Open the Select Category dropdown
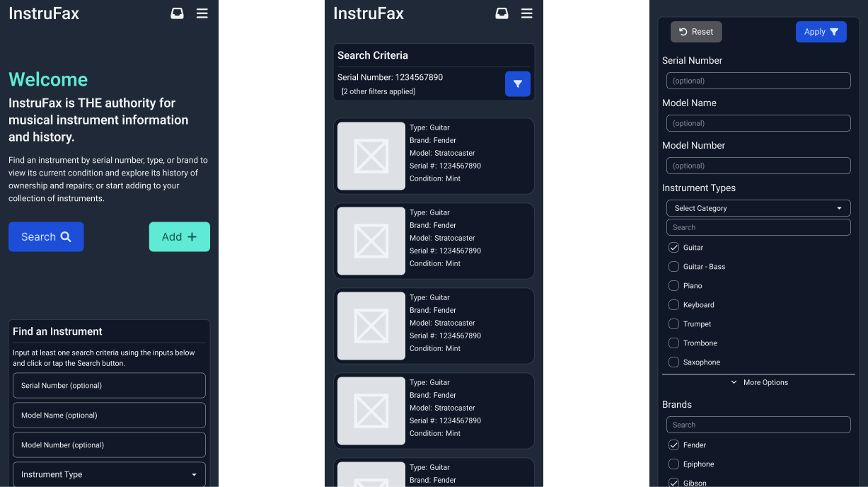Image resolution: width=868 pixels, height=487 pixels. (758, 207)
